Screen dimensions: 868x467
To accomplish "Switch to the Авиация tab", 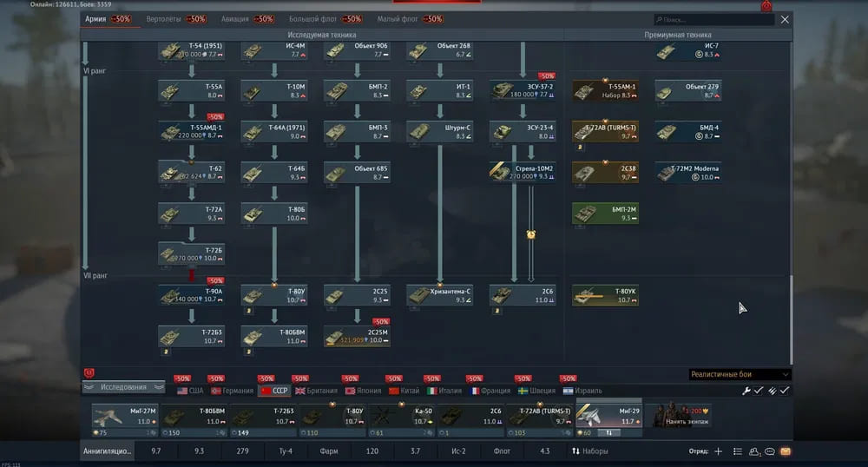I will (237, 19).
